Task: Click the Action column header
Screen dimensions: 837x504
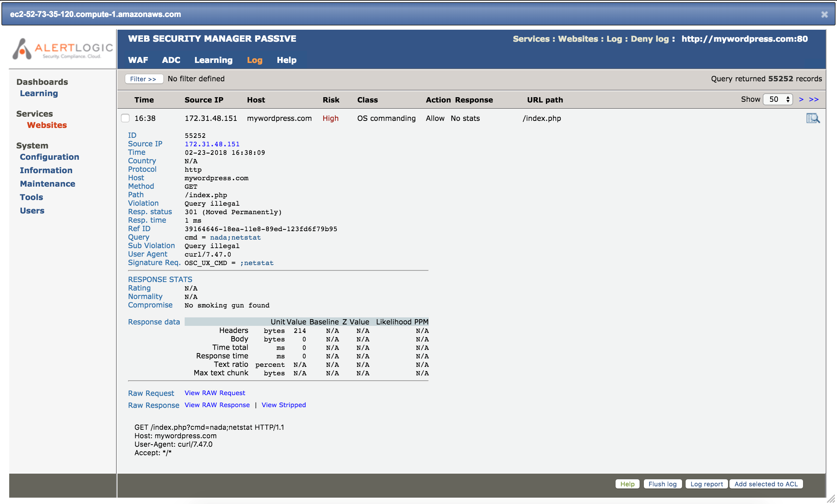Action: tap(438, 100)
